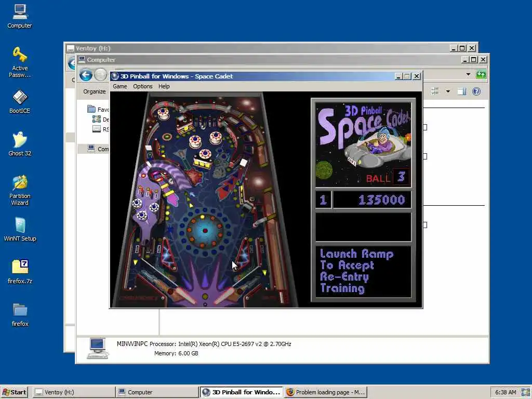Toggle the preview pane icon in Computer window
532x399 pixels.
click(461, 91)
